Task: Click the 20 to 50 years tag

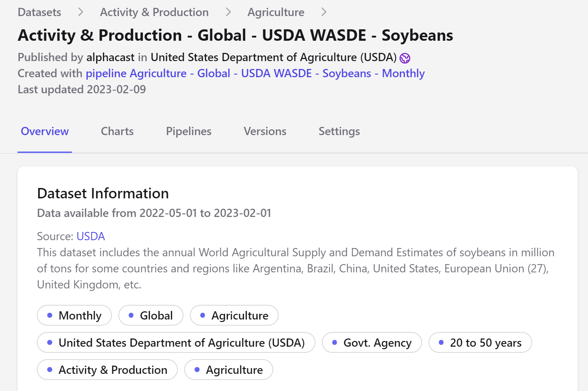Action: point(480,342)
